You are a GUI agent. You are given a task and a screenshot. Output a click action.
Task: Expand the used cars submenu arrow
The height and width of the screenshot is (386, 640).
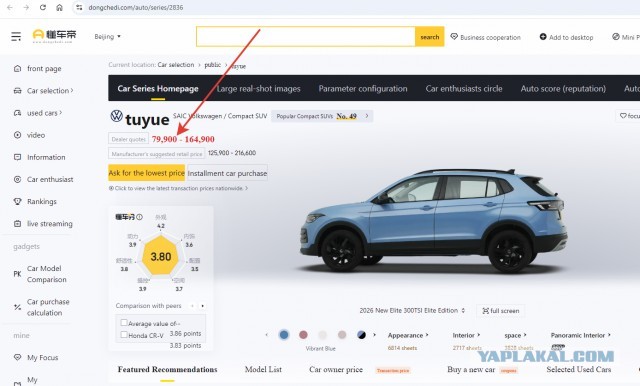(x=60, y=113)
